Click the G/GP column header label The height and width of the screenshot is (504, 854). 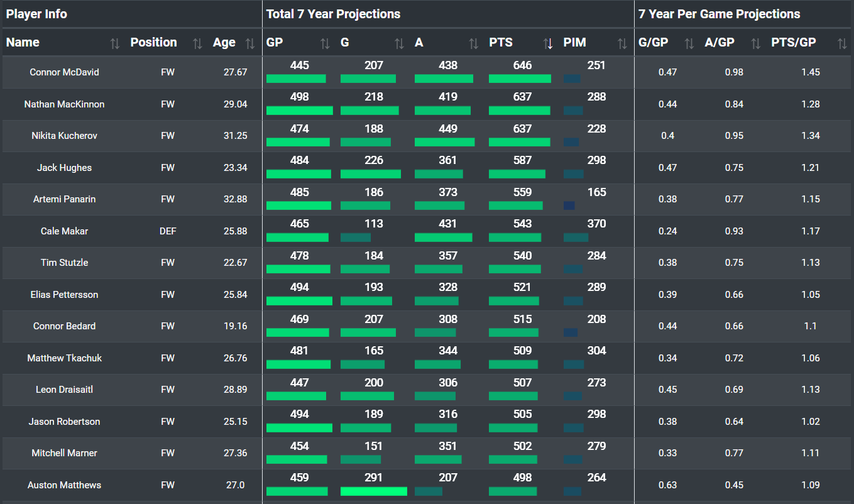pos(653,42)
